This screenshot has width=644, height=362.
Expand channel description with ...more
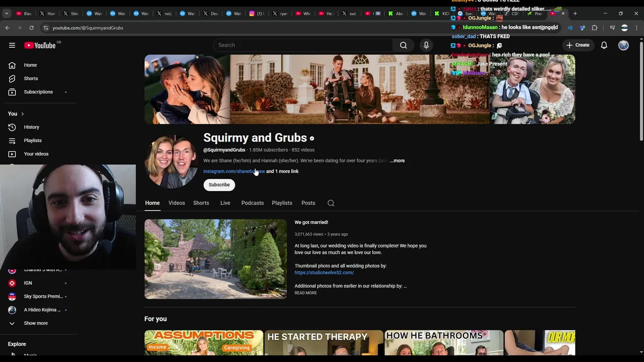pos(397,161)
